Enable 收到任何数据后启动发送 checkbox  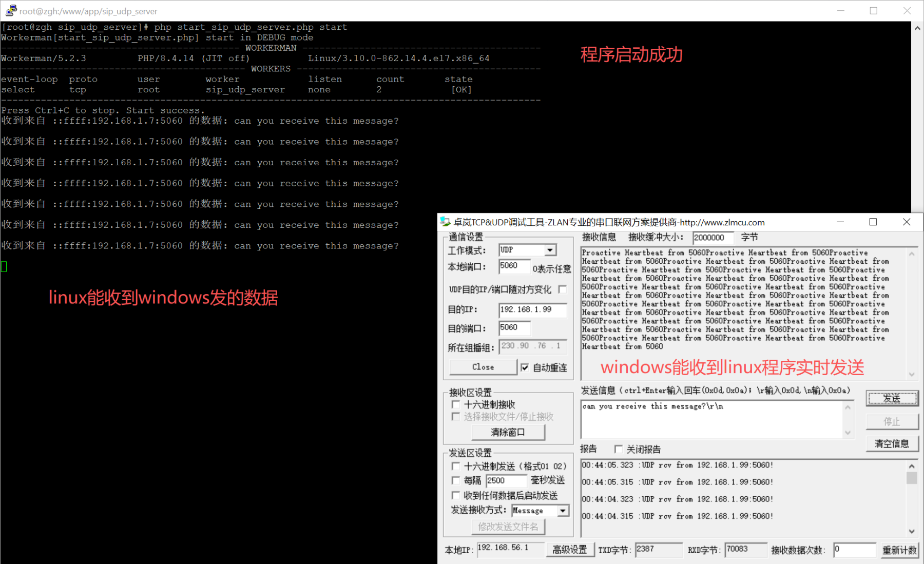(455, 495)
